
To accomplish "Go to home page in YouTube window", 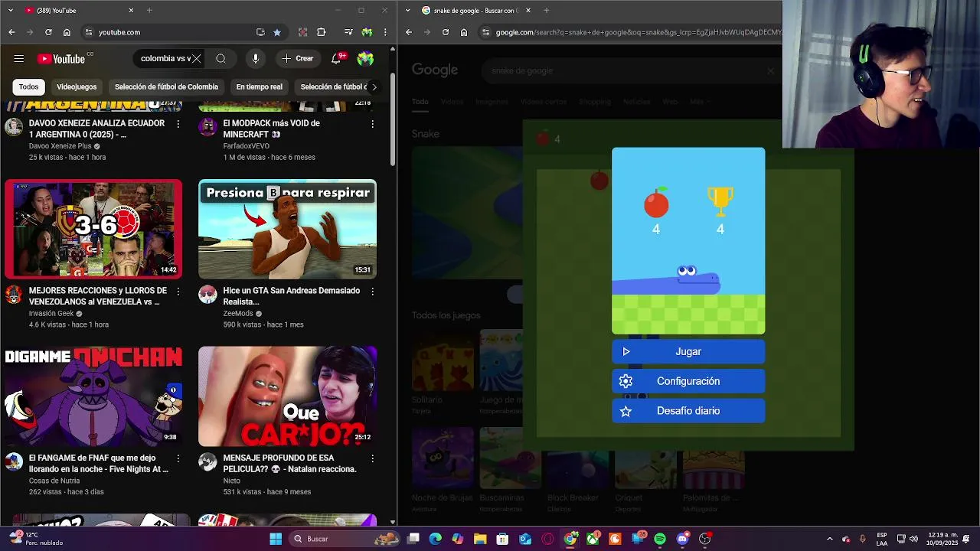I will click(x=67, y=32).
